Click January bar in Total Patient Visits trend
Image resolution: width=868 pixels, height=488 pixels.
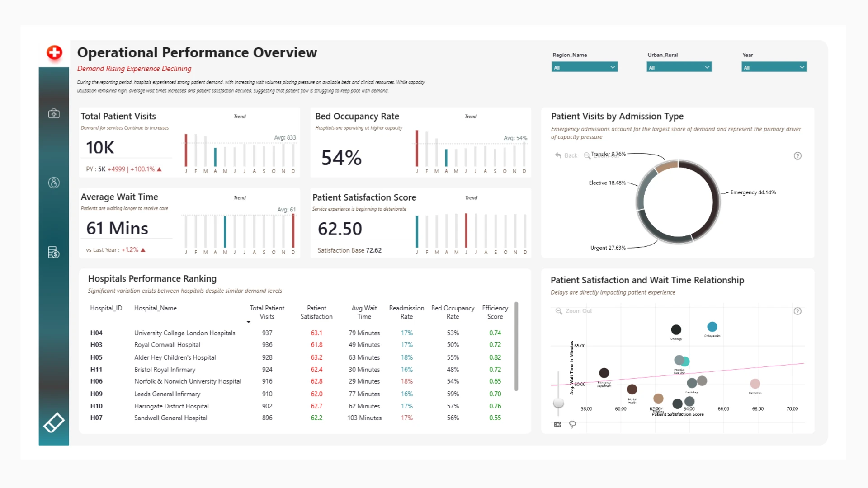186,150
